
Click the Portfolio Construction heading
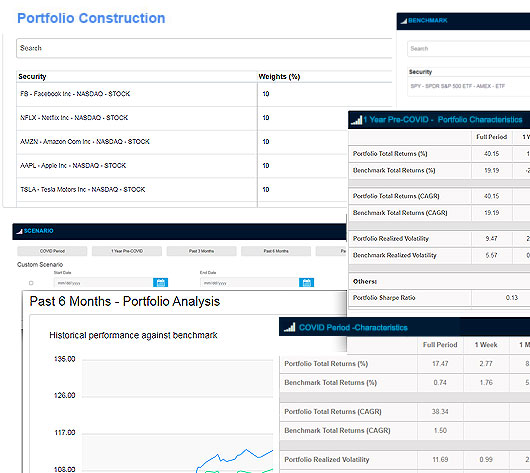(x=91, y=18)
